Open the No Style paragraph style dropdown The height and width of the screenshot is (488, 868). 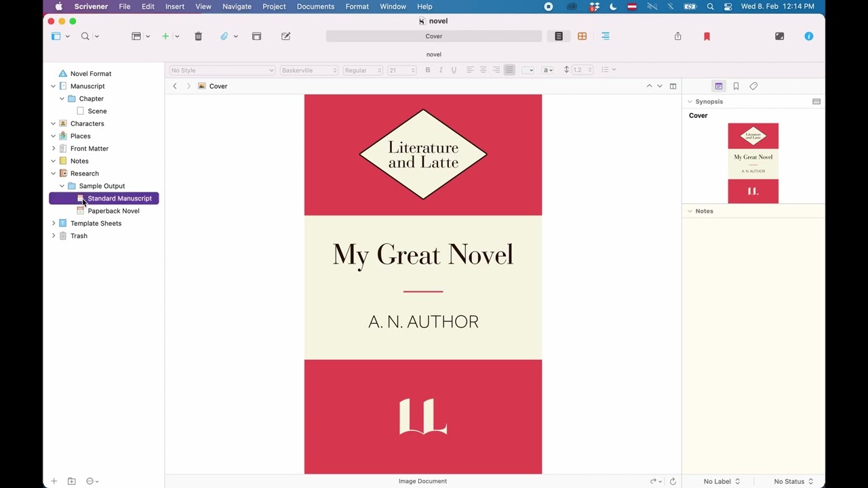click(222, 70)
